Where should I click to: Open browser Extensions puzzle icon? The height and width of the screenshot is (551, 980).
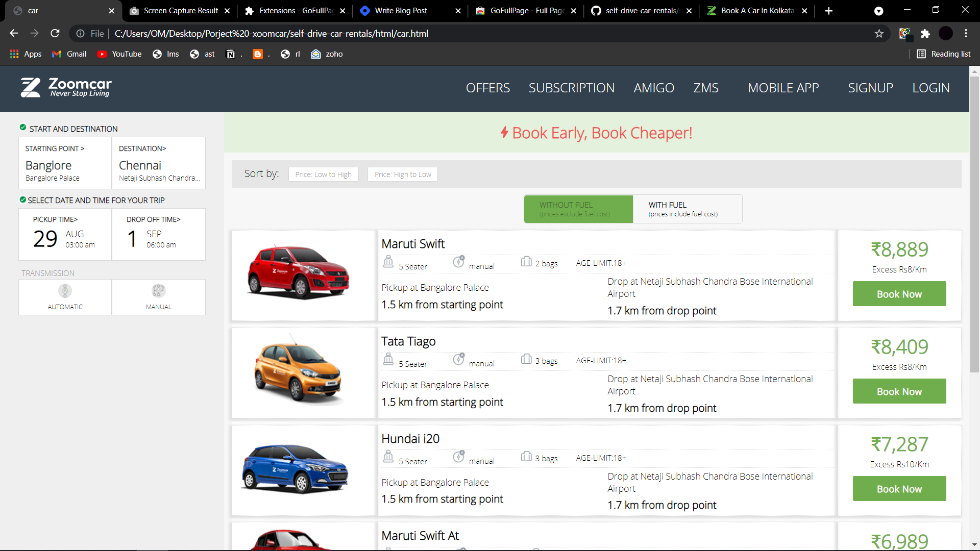pyautogui.click(x=925, y=34)
